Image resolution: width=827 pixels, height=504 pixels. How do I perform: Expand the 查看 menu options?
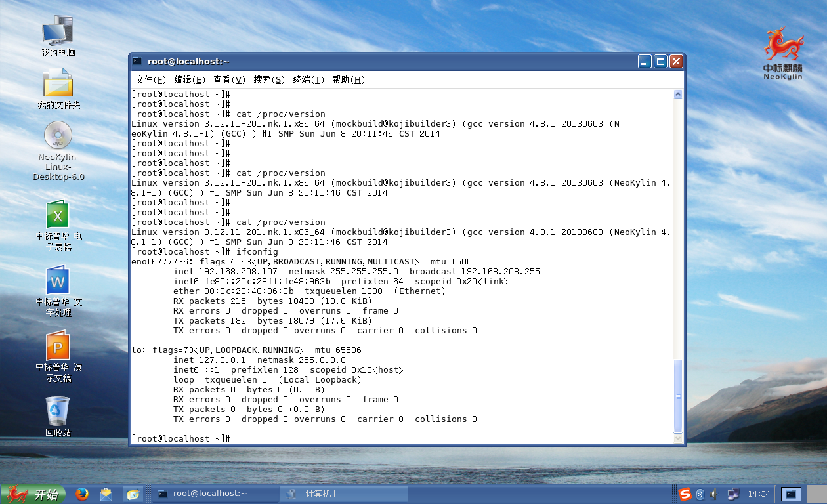230,79
